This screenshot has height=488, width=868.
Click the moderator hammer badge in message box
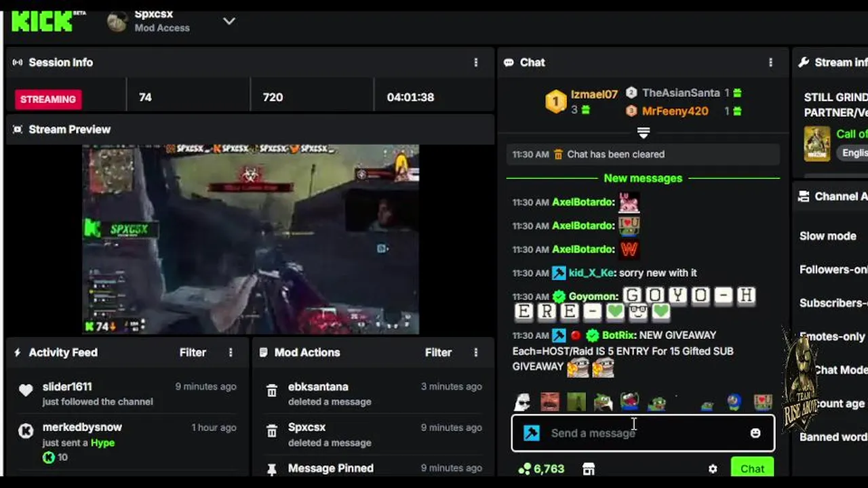(x=532, y=433)
